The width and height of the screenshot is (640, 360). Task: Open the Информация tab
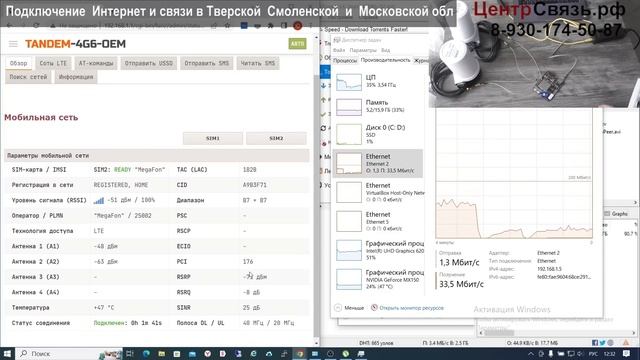click(x=76, y=77)
